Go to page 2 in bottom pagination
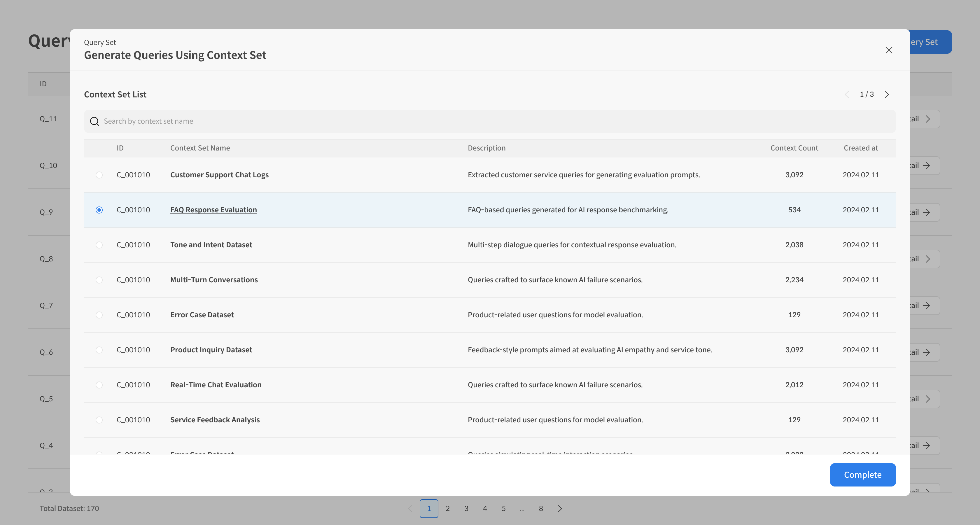980x525 pixels. coord(447,509)
